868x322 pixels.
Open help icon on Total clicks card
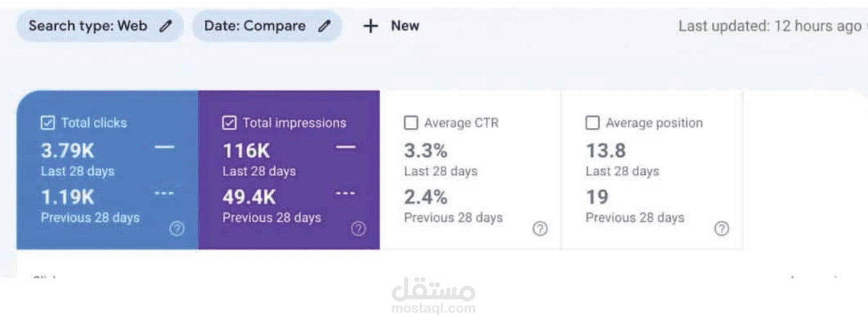[177, 228]
